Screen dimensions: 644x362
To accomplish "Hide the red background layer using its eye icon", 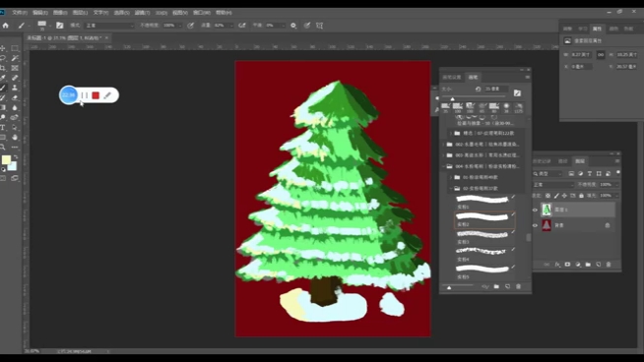I will (535, 225).
